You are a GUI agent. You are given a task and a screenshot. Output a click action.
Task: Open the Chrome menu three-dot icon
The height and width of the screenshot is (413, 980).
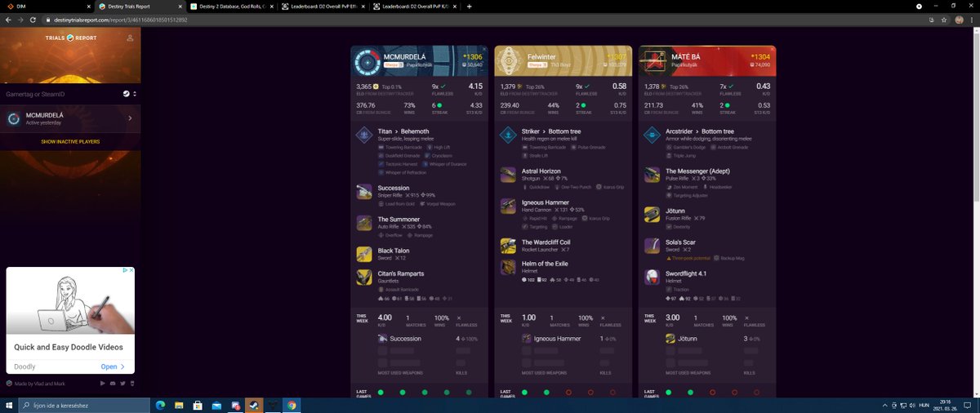point(971,19)
